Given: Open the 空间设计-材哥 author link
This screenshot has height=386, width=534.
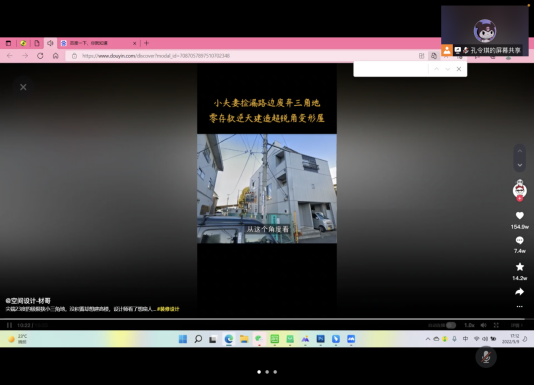Looking at the screenshot, I should coord(28,301).
